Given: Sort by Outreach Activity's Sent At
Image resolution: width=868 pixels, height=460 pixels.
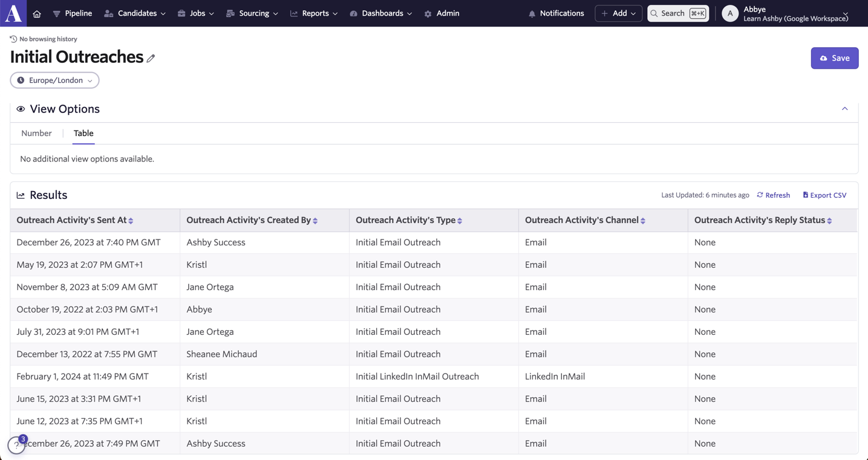Looking at the screenshot, I should (131, 221).
